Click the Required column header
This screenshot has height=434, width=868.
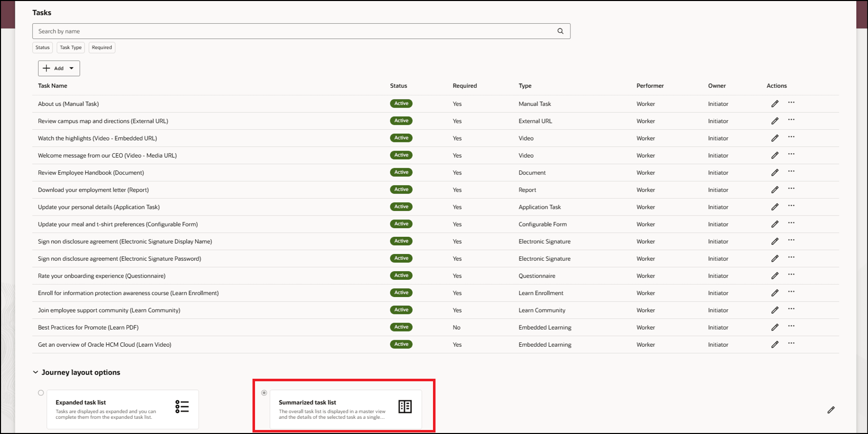coord(465,86)
